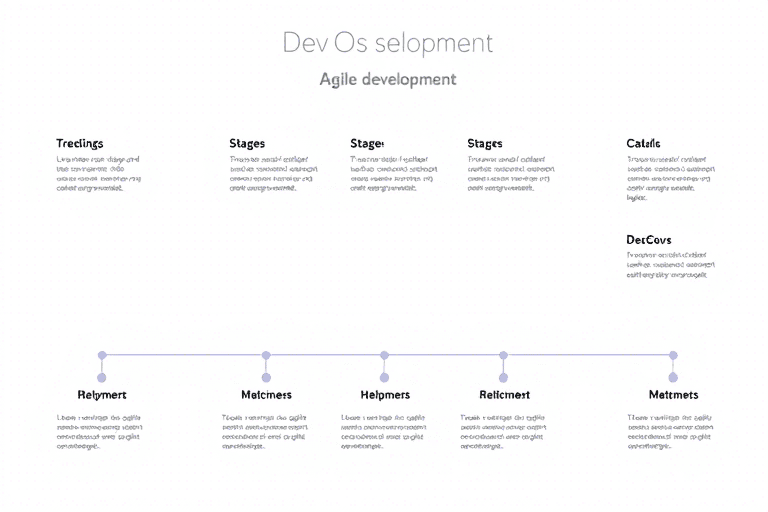Screen dimensions: 768x512
Task: Click the paragraph under the Treclings heading
Action: (x=98, y=173)
